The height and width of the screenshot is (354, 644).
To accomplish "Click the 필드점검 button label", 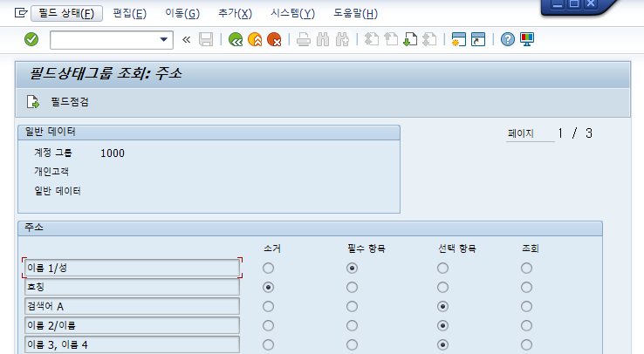I will 70,102.
